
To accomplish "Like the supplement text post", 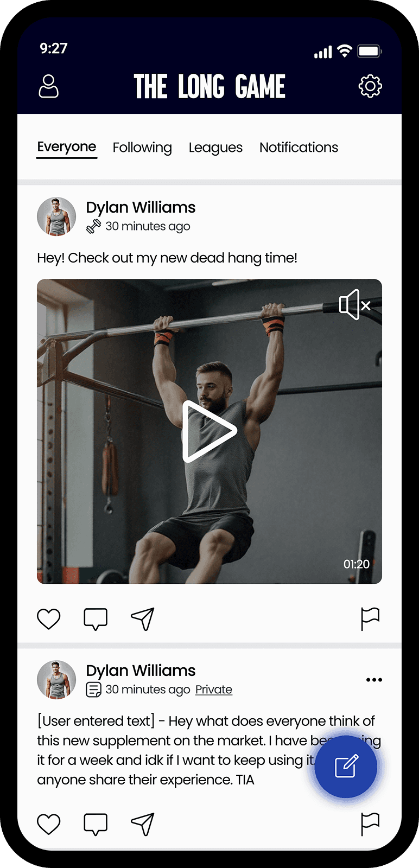I will coord(48,824).
